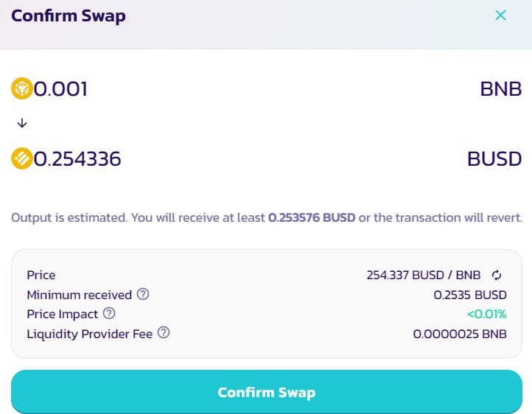The image size is (532, 414).
Task: Click the 0.2535 BUSD minimum value
Action: pos(470,295)
